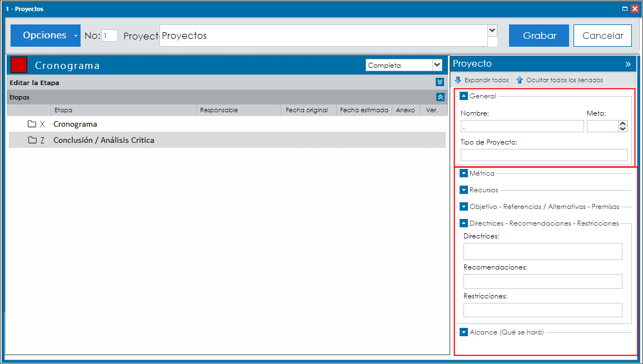Click the folder icon of Conclusión row

click(x=32, y=140)
